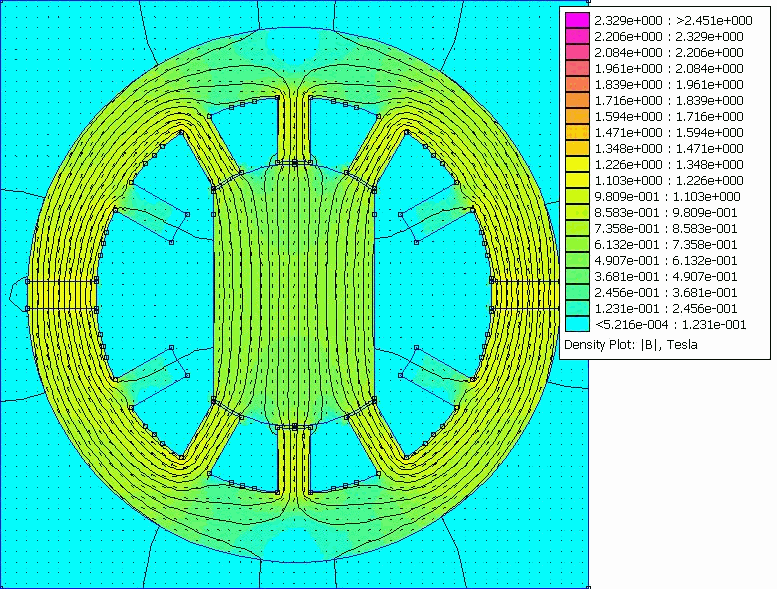Click the swatch for 4.907e-001 : 6.132e-001

(x=577, y=261)
